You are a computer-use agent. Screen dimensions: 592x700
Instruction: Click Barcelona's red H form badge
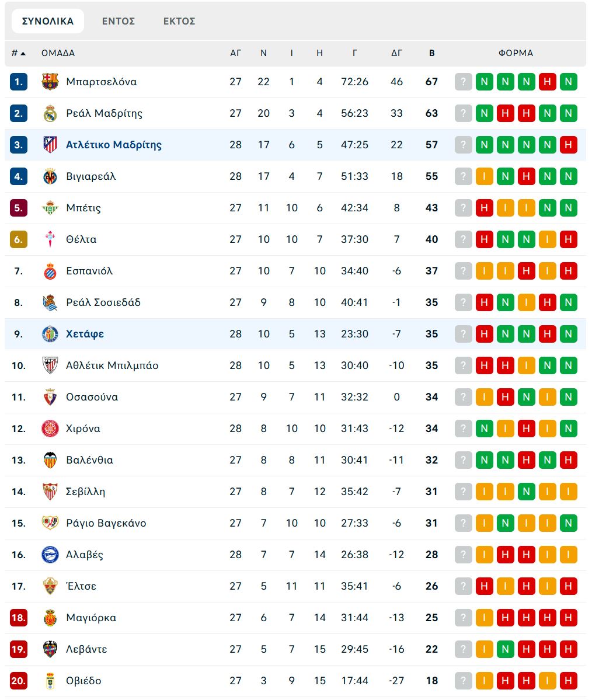pos(547,82)
